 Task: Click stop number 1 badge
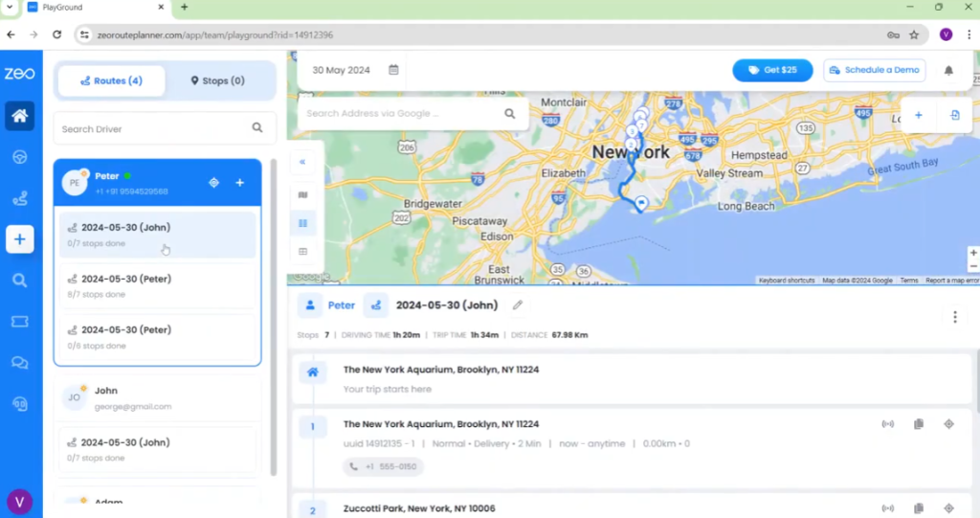pyautogui.click(x=313, y=427)
